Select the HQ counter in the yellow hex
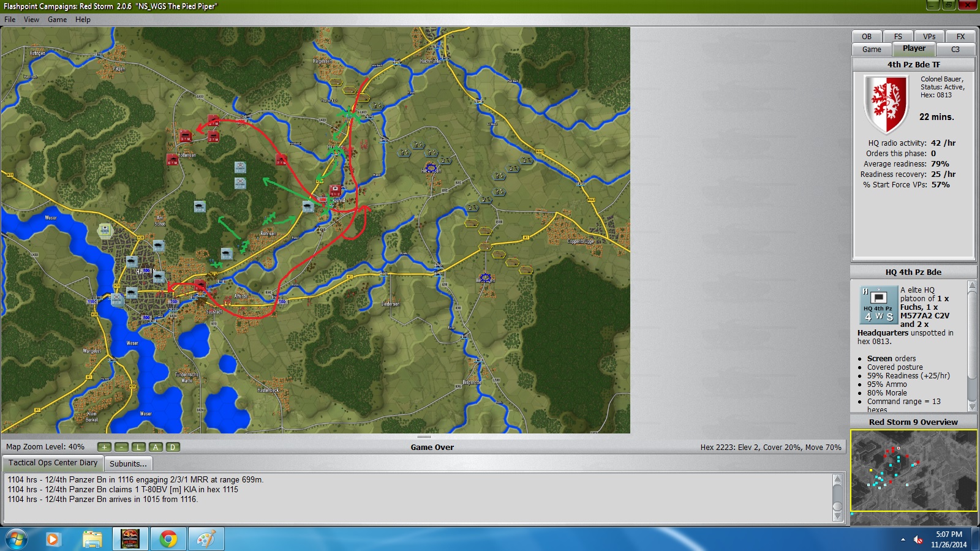Image resolution: width=980 pixels, height=551 pixels. (105, 230)
